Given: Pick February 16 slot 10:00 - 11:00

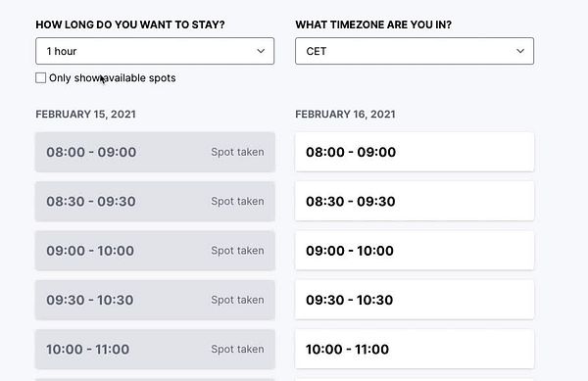Looking at the screenshot, I should click(x=415, y=349).
